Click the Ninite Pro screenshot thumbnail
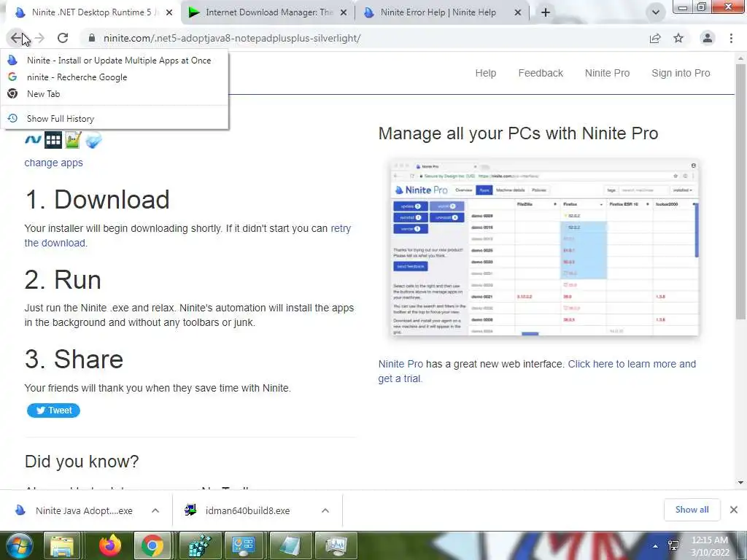Screen dimensions: 747x560 click(x=544, y=248)
